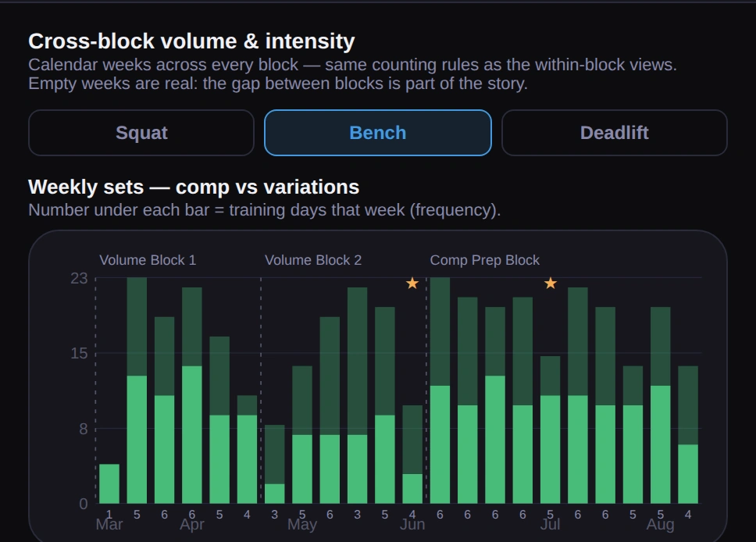Click the 23 value on the y-axis
The height and width of the screenshot is (542, 756).
(x=79, y=278)
